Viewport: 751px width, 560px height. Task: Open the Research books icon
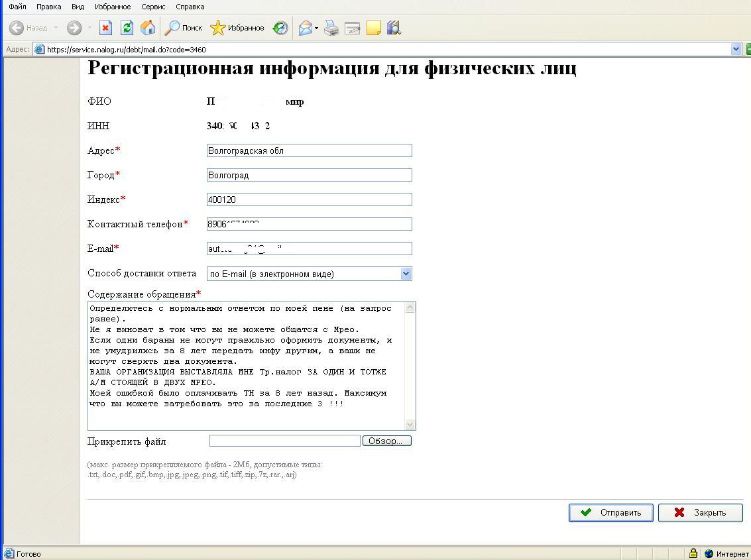tap(394, 28)
